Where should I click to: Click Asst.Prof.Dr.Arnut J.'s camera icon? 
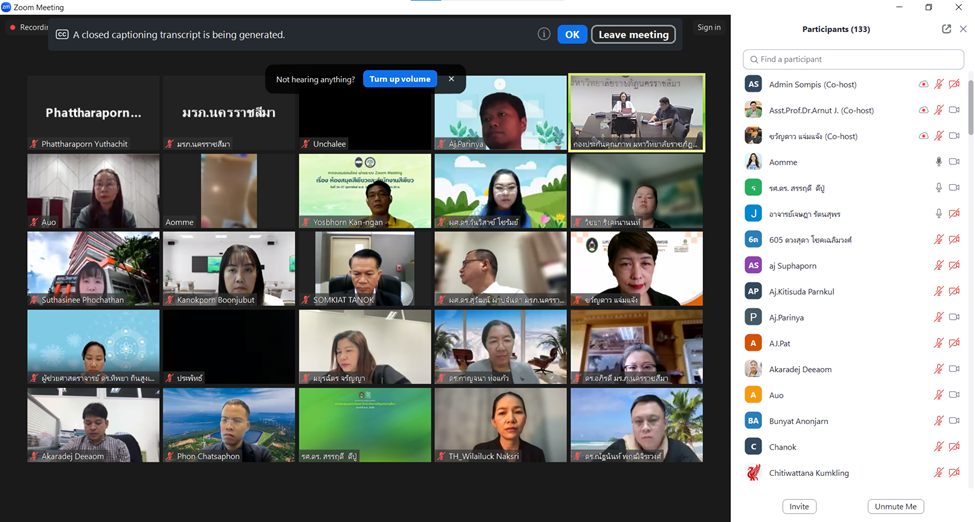pyautogui.click(x=954, y=111)
